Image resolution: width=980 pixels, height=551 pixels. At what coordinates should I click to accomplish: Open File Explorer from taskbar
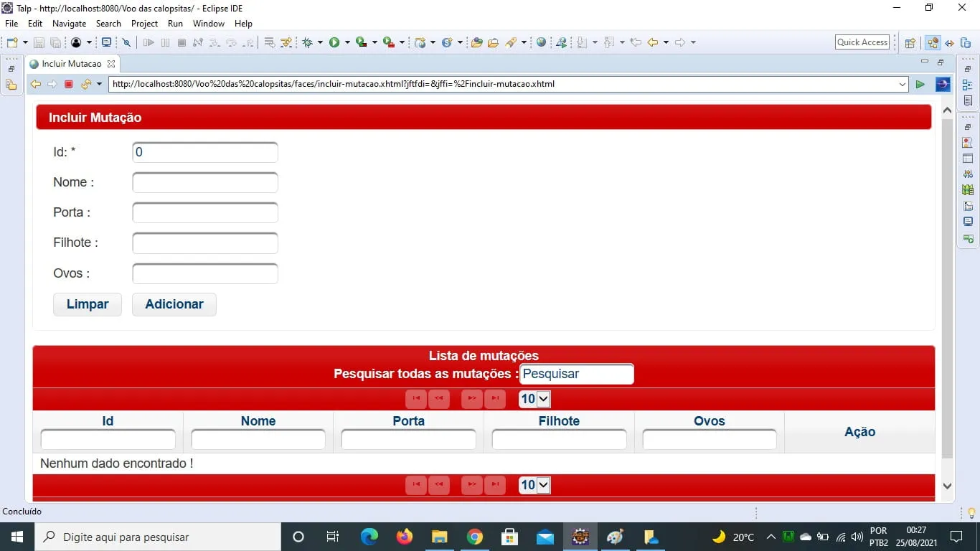pos(440,537)
